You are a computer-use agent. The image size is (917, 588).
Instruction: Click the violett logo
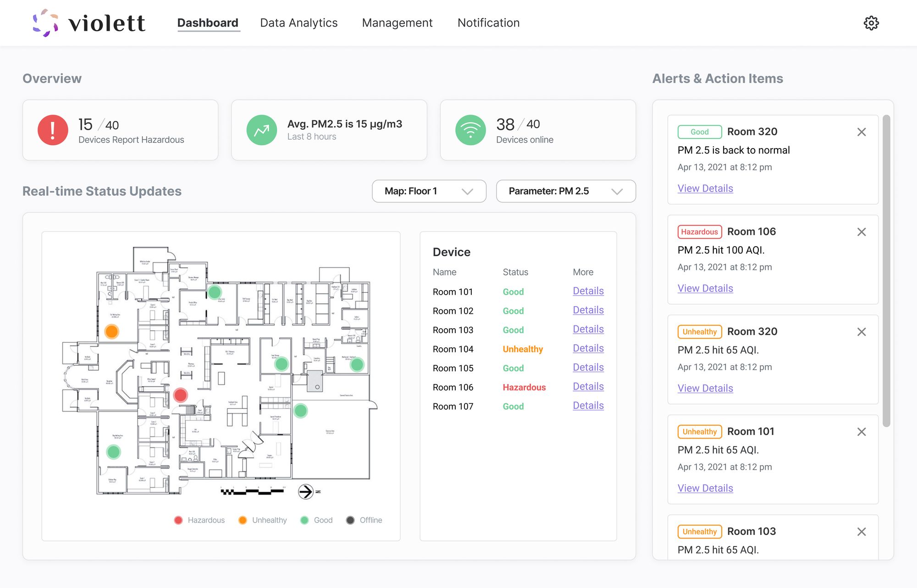coord(89,23)
